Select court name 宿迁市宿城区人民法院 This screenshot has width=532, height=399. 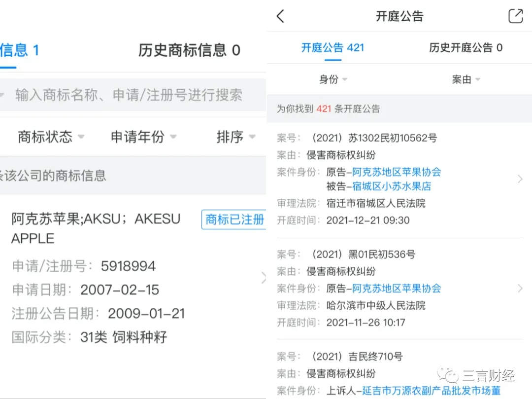(x=376, y=203)
